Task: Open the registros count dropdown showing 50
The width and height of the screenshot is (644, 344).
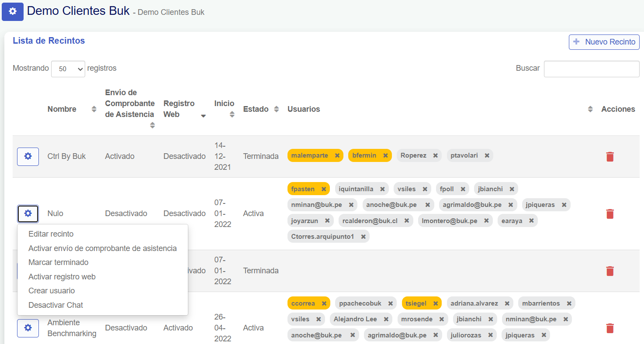Action: (68, 69)
